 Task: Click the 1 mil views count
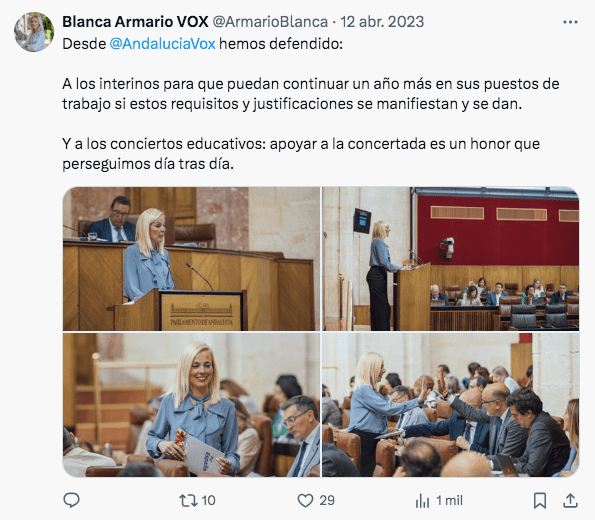click(449, 501)
